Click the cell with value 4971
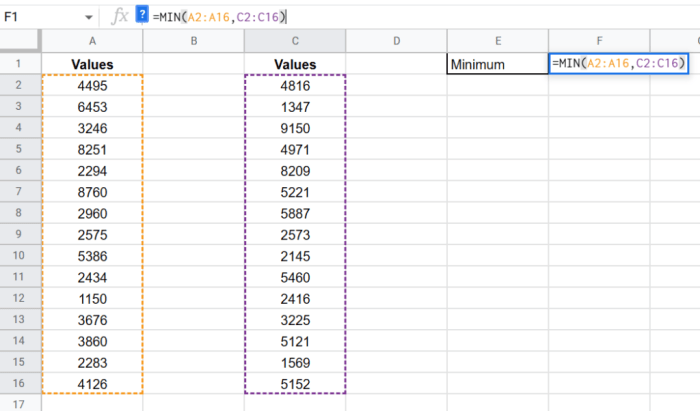This screenshot has height=411, width=700. [x=295, y=149]
